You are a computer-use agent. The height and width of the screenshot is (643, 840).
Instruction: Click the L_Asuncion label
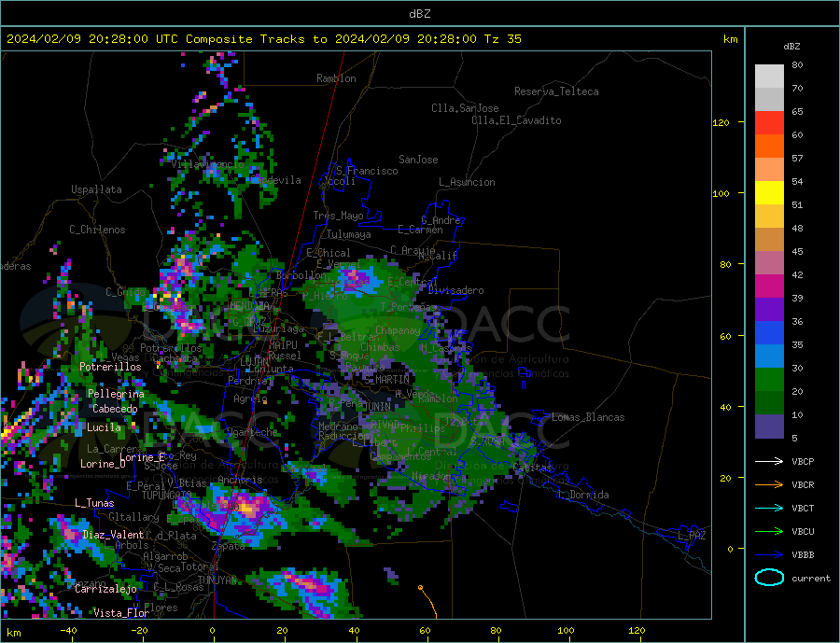tap(467, 182)
